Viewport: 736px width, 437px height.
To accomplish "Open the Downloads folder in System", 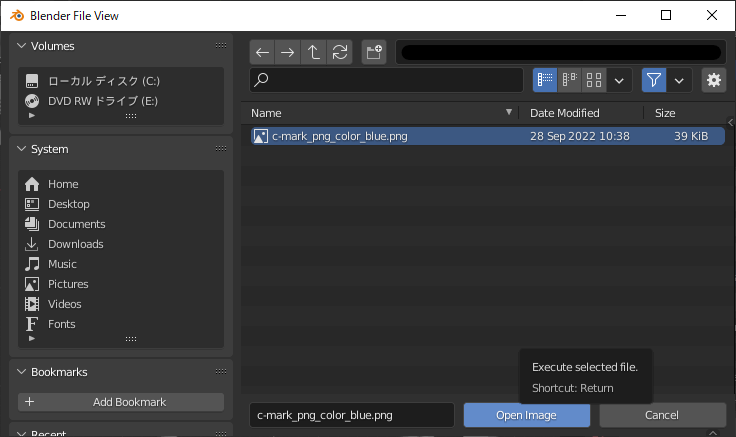I will [x=76, y=244].
